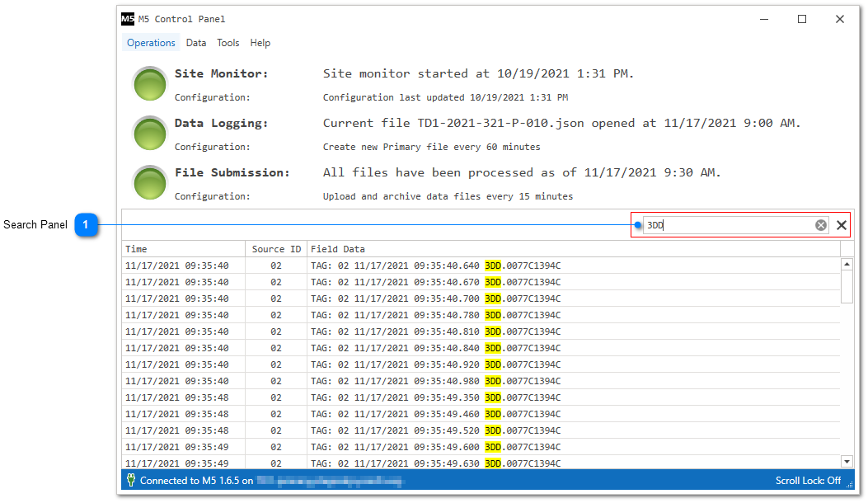The image size is (868, 503).
Task: Select the row with timestamp 09:35:49.600
Action: [481, 446]
